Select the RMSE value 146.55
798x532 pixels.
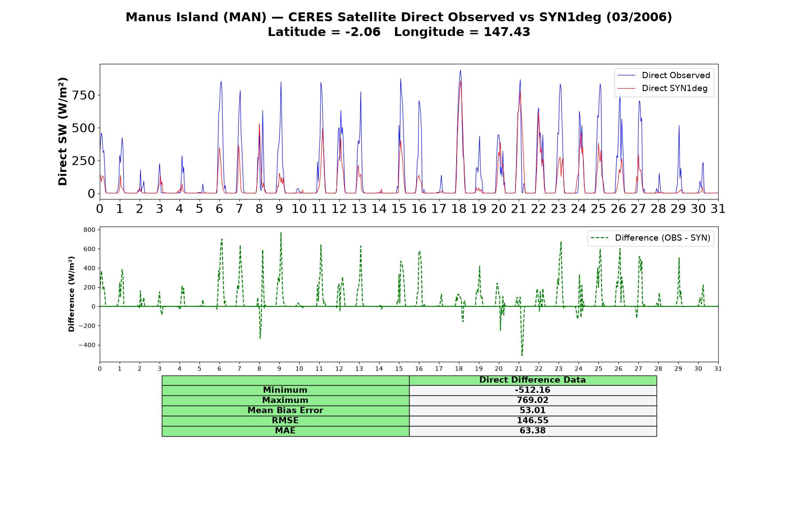532,421
